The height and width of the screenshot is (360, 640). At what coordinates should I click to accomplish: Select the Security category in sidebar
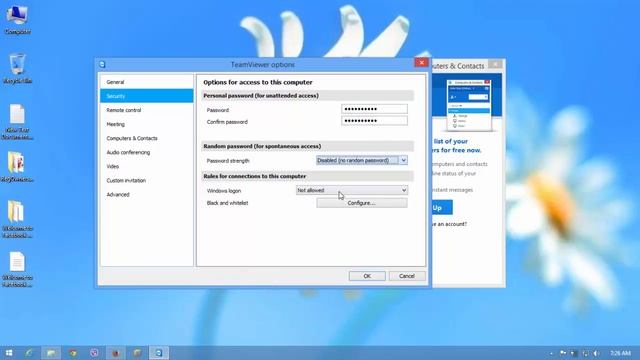click(x=147, y=96)
